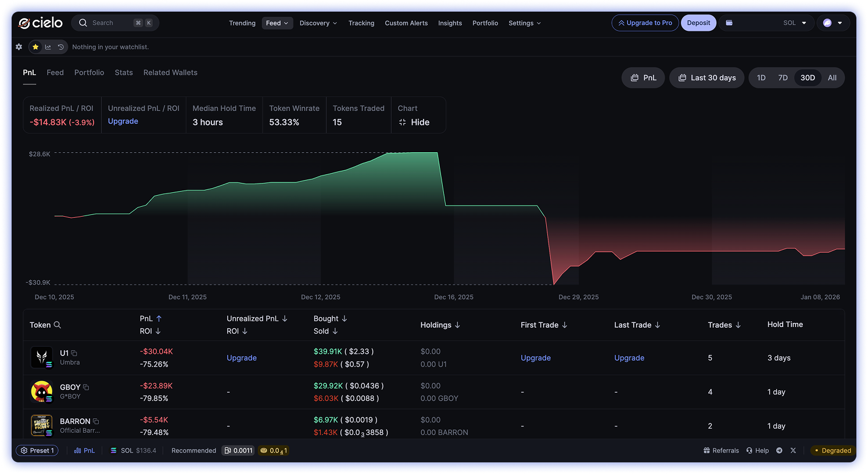Hide the PnL chart

414,122
